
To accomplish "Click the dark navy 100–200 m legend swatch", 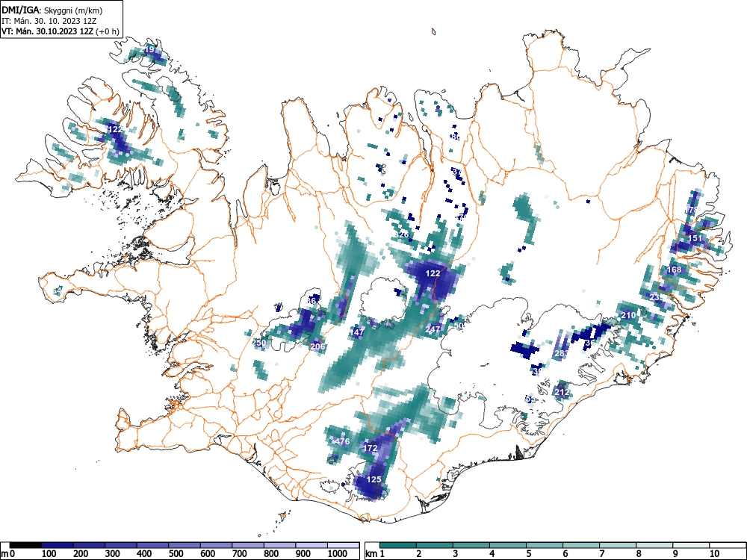I will pyautogui.click(x=58, y=545).
